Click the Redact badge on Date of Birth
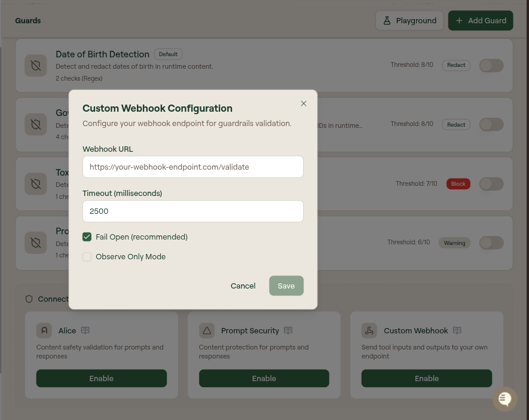The height and width of the screenshot is (420, 529). 456,65
